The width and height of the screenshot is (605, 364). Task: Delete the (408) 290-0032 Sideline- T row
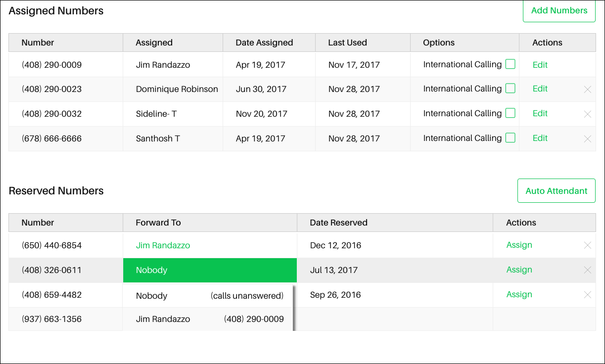587,114
